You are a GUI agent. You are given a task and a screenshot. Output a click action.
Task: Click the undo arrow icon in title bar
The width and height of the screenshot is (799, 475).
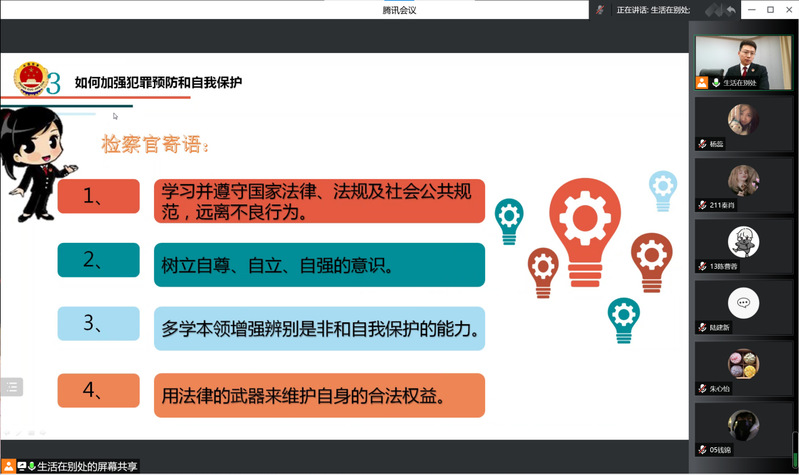coord(731,10)
